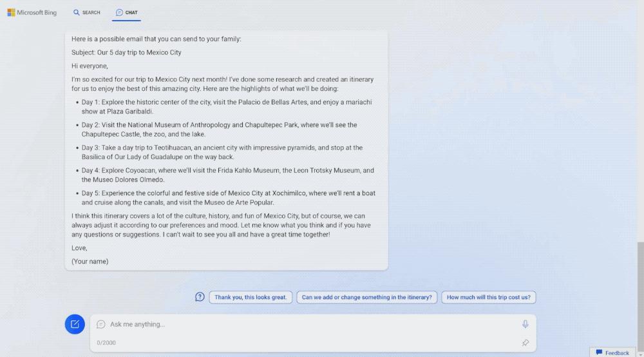The height and width of the screenshot is (357, 644).
Task: Click the 'Subject: Our 5 day trip' line
Action: pos(126,52)
